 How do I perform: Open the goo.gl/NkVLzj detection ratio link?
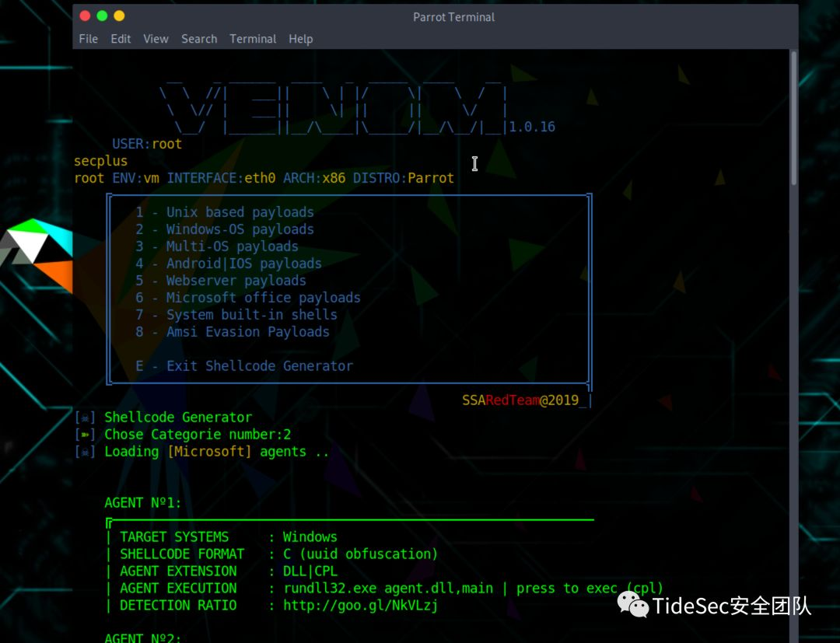pos(361,606)
